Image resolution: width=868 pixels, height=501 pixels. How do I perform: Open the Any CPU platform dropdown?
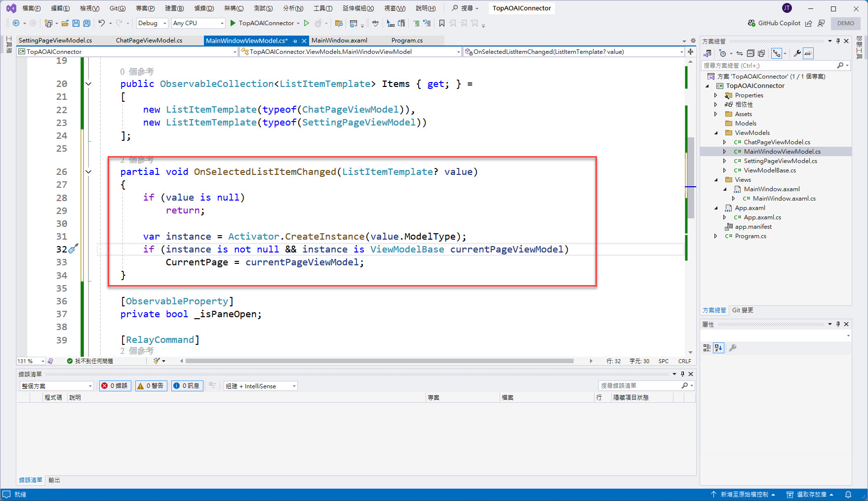(198, 23)
